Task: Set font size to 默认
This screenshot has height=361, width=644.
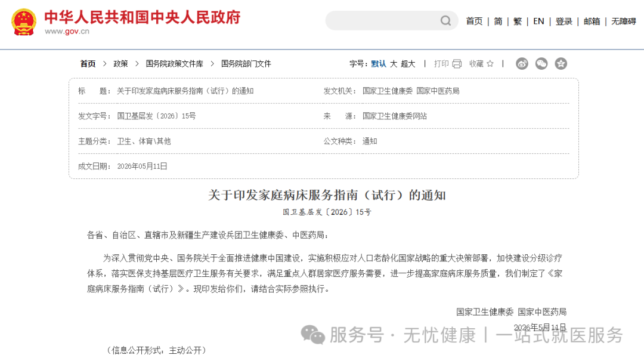Action: pos(379,64)
